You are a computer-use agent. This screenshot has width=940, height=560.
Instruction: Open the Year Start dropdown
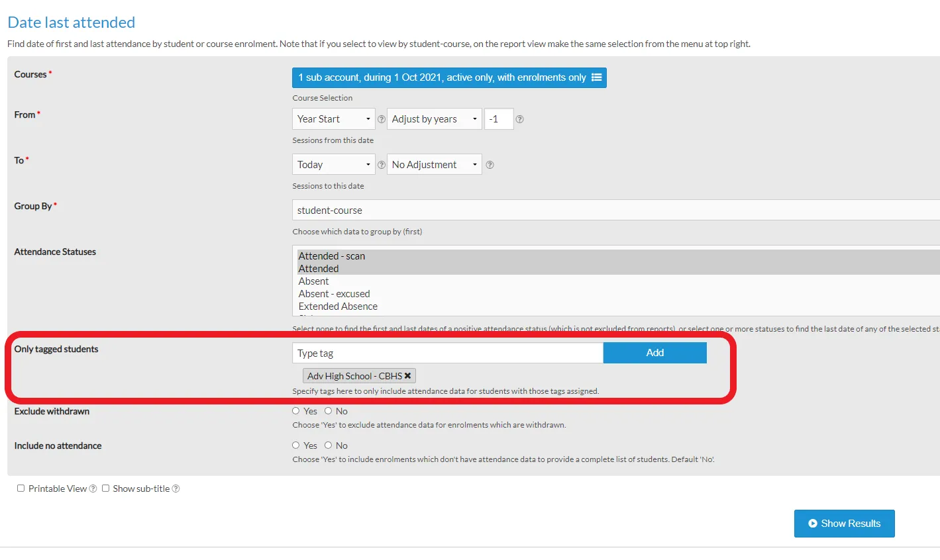[x=334, y=119]
